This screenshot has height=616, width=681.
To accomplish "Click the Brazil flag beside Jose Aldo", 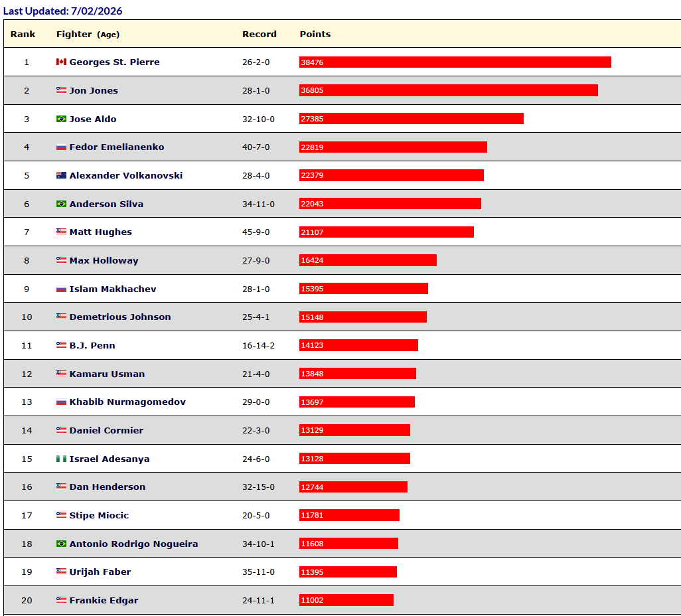I will pos(61,119).
